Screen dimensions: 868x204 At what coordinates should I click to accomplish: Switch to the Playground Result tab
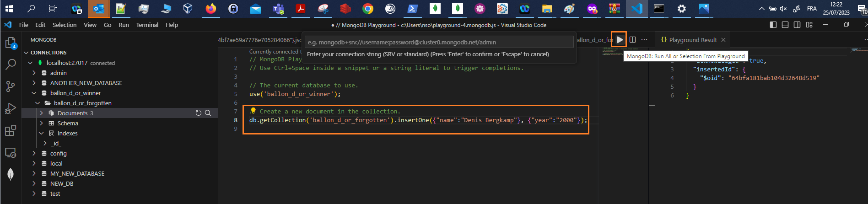(692, 40)
